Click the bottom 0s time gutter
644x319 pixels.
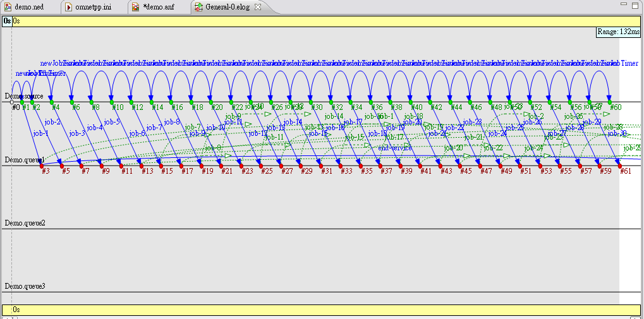click(x=321, y=310)
